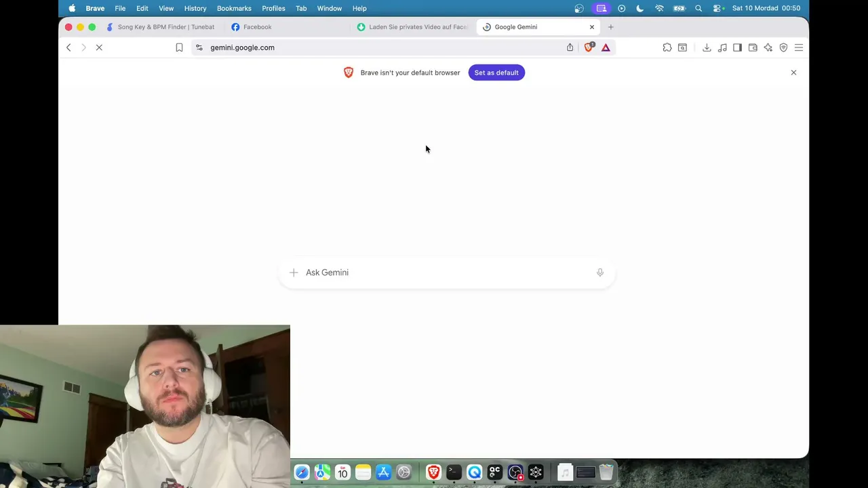Open Notes from the Dock
868x488 pixels.
coord(363,472)
